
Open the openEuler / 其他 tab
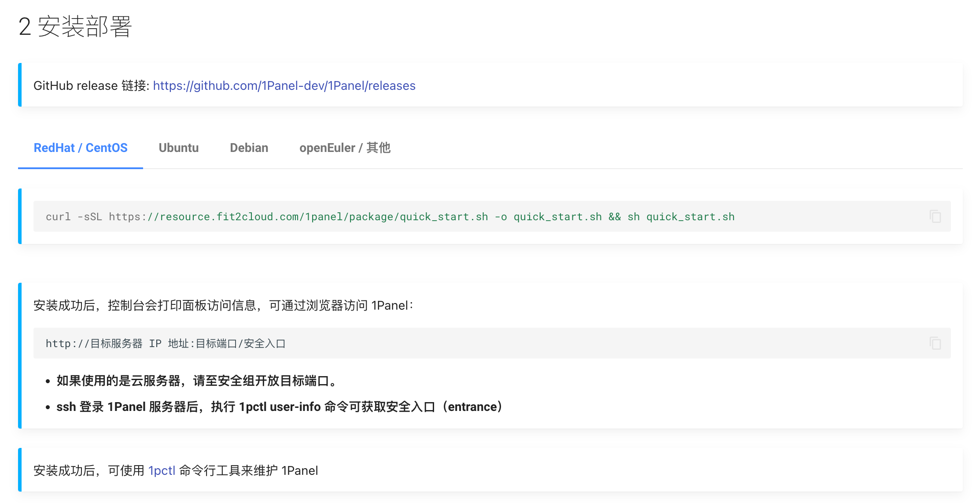click(345, 148)
